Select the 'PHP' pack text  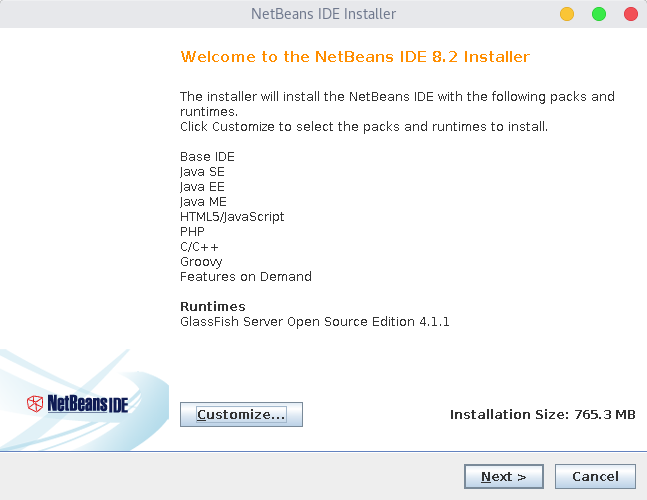(192, 232)
